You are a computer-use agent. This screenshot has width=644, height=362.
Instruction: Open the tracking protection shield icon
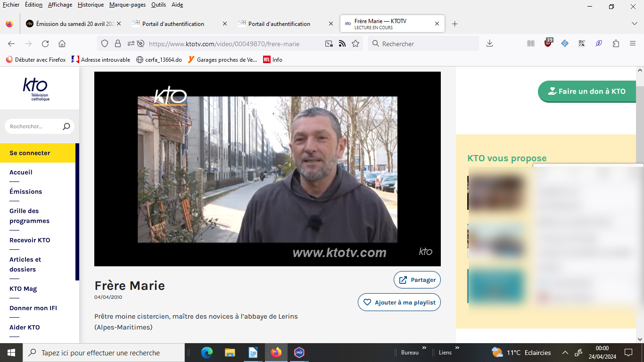tap(105, 43)
